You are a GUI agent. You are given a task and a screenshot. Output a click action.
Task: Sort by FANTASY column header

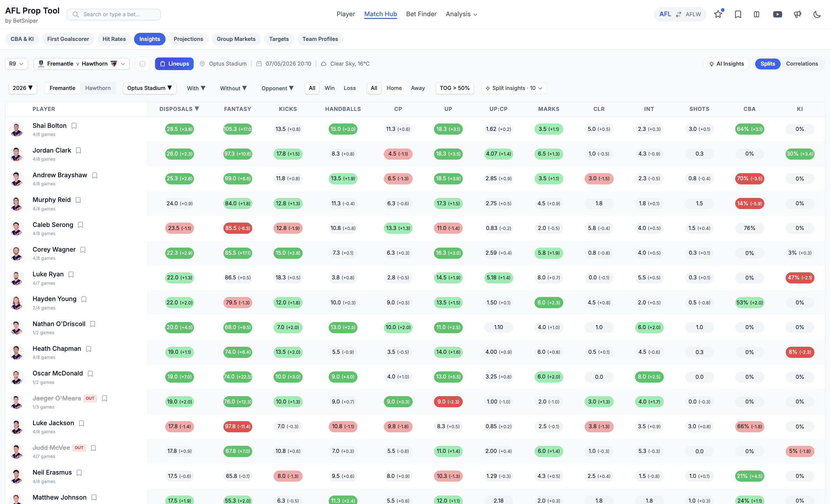click(x=237, y=109)
